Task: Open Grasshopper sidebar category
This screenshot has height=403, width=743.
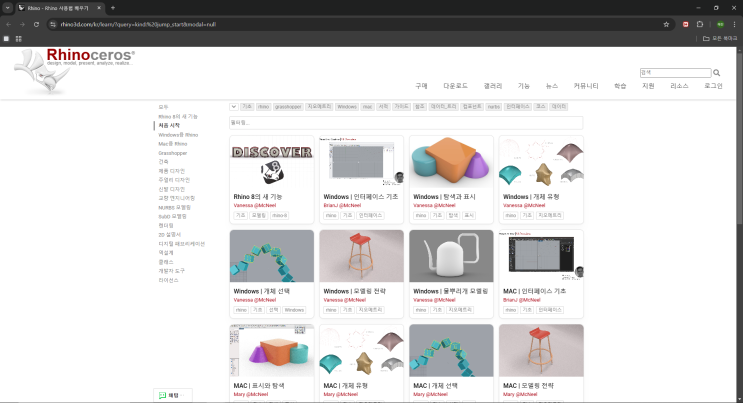Action: coord(172,153)
